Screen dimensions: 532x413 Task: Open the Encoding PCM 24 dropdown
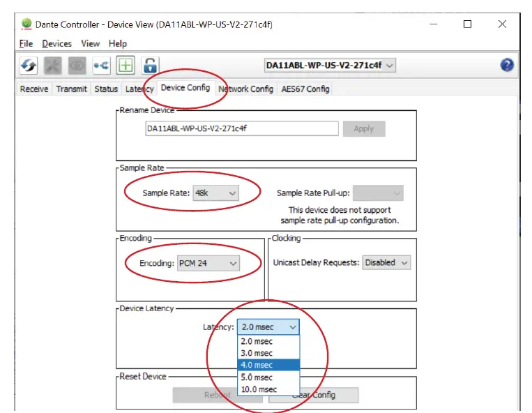coord(208,263)
